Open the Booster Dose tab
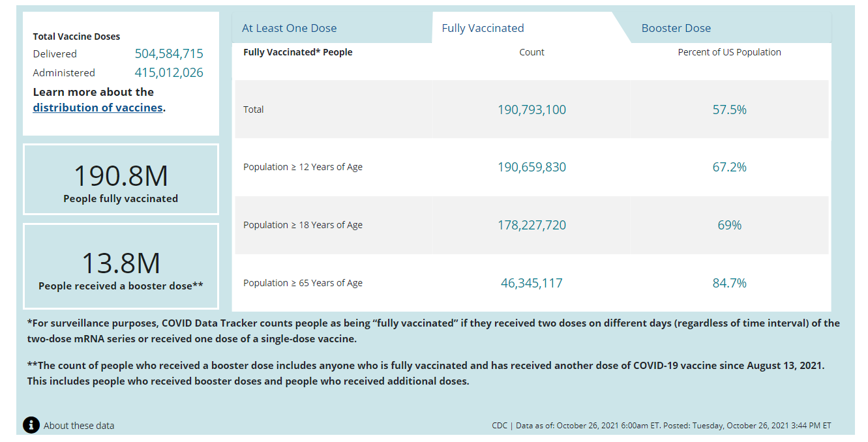 coord(676,28)
